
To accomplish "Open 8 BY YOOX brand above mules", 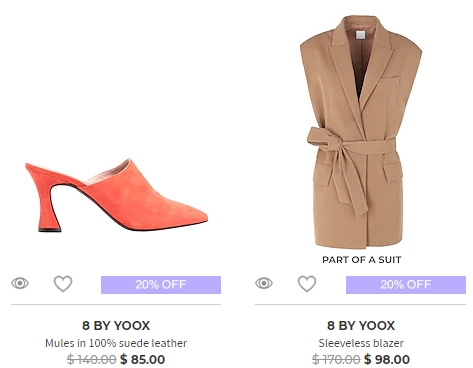I will 116,325.
